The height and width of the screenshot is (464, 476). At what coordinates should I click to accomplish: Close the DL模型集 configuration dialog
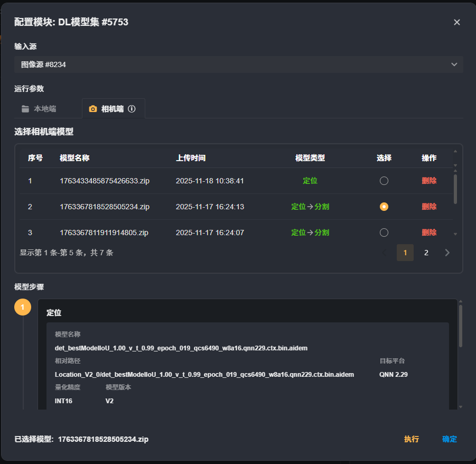[457, 22]
